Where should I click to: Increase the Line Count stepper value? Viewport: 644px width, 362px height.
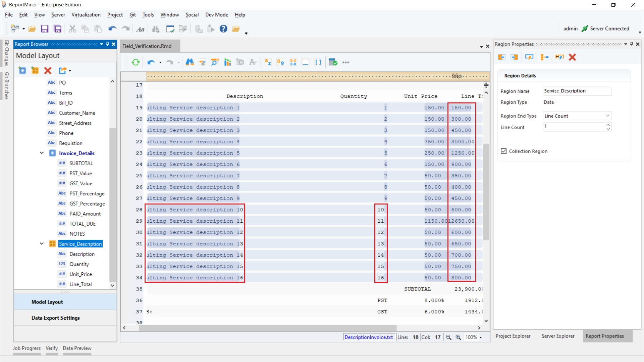608,125
